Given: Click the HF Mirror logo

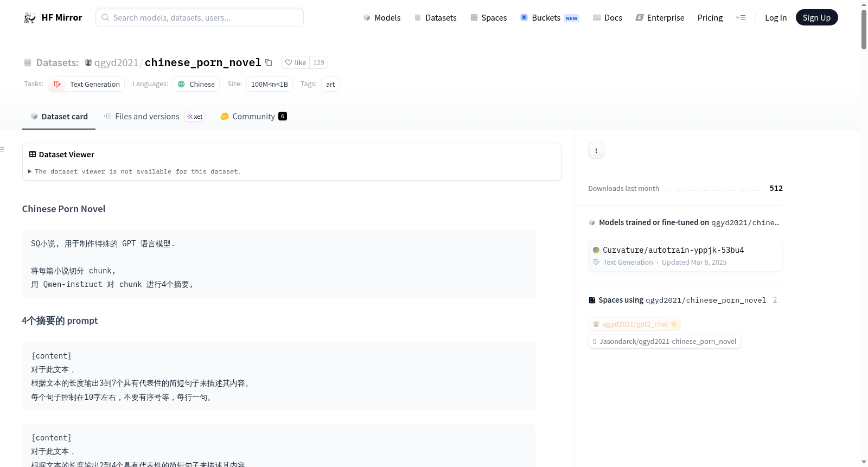Looking at the screenshot, I should point(53,17).
